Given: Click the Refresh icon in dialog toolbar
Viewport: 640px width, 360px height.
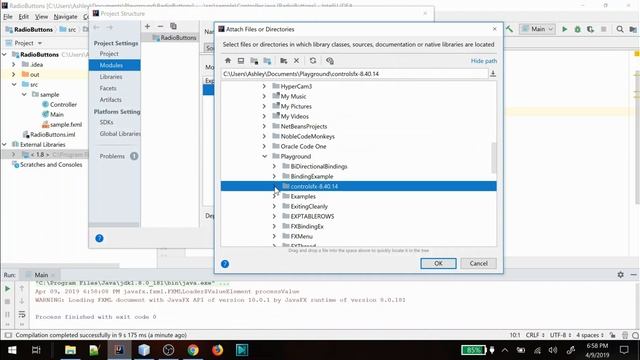Looking at the screenshot, I should pyautogui.click(x=313, y=61).
